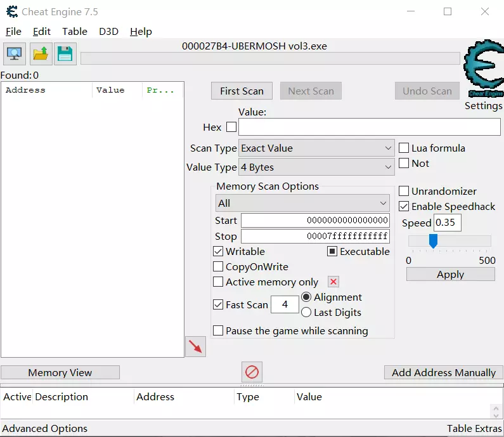
Task: Toggle the Hex checkbox
Action: pyautogui.click(x=231, y=127)
